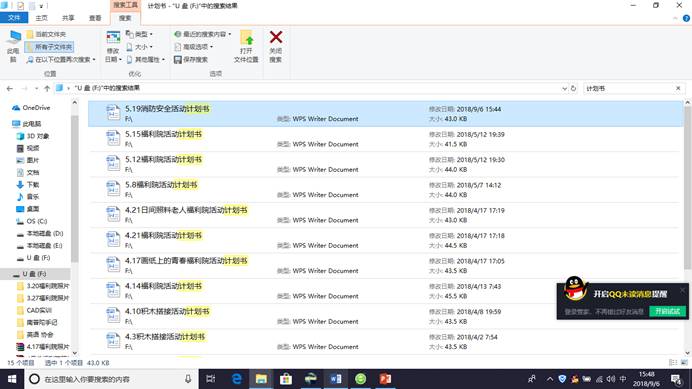Click the Up arrow navigation icon
Viewport: 692px width, 389px height.
click(x=47, y=88)
